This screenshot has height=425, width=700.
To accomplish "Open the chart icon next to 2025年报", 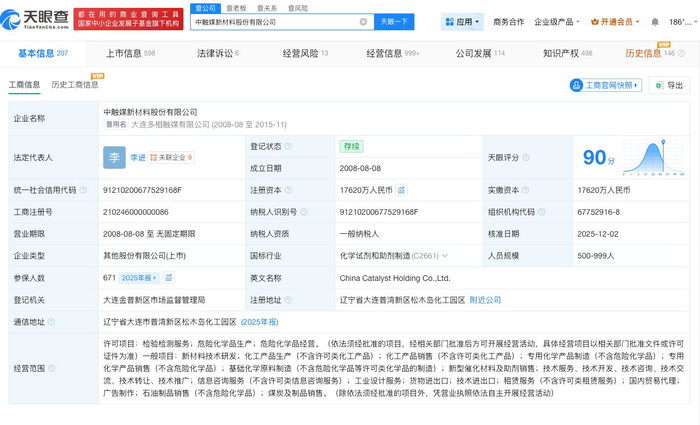I will click(x=169, y=278).
